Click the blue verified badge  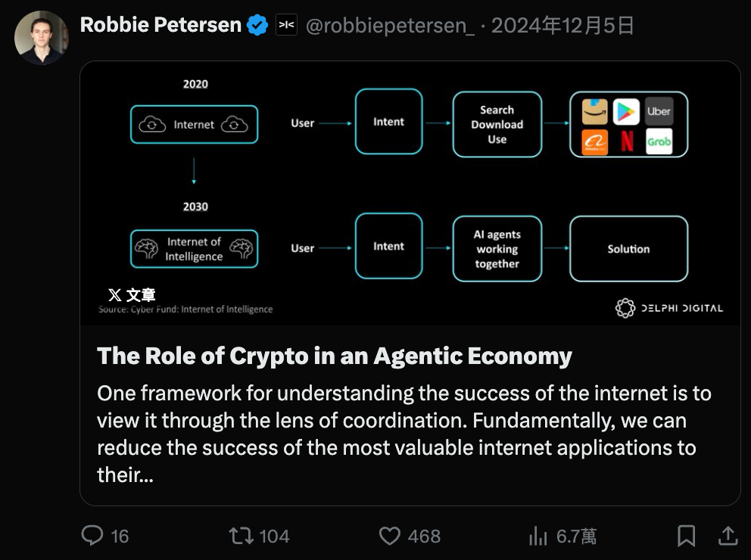coord(257,26)
